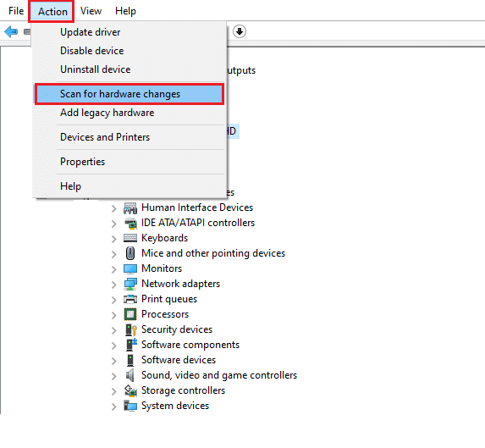Expand the Security devices node

[113, 330]
